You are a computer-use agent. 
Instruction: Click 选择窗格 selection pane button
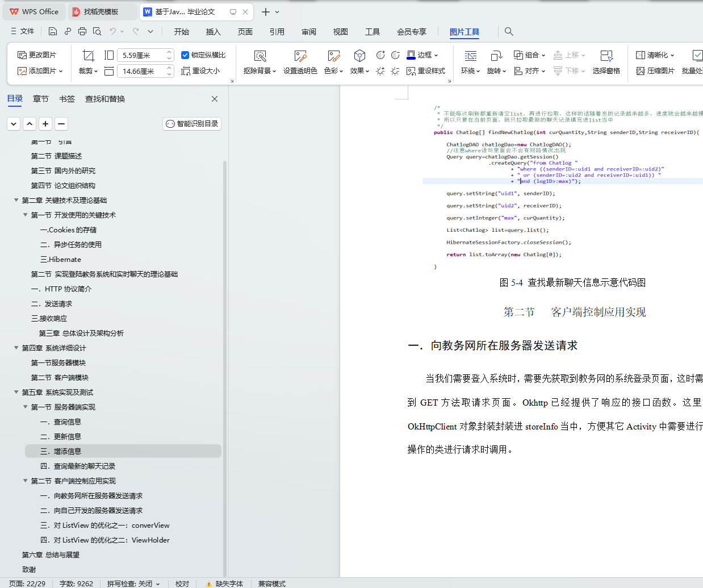coord(606,62)
